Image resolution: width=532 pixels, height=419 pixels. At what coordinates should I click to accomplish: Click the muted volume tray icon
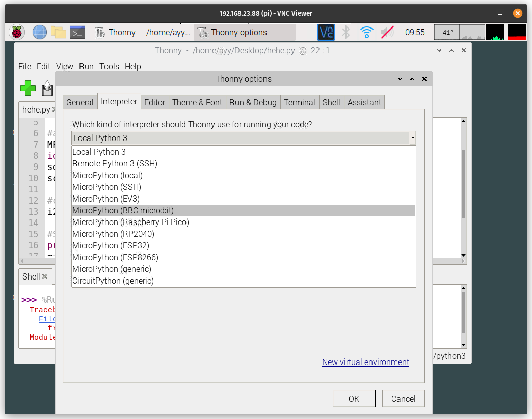[x=387, y=32]
